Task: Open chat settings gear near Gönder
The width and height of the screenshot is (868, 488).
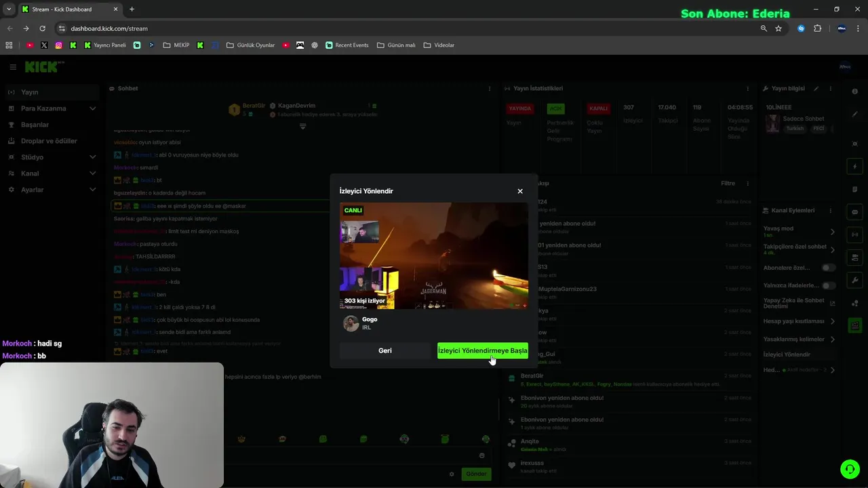Action: 452,474
